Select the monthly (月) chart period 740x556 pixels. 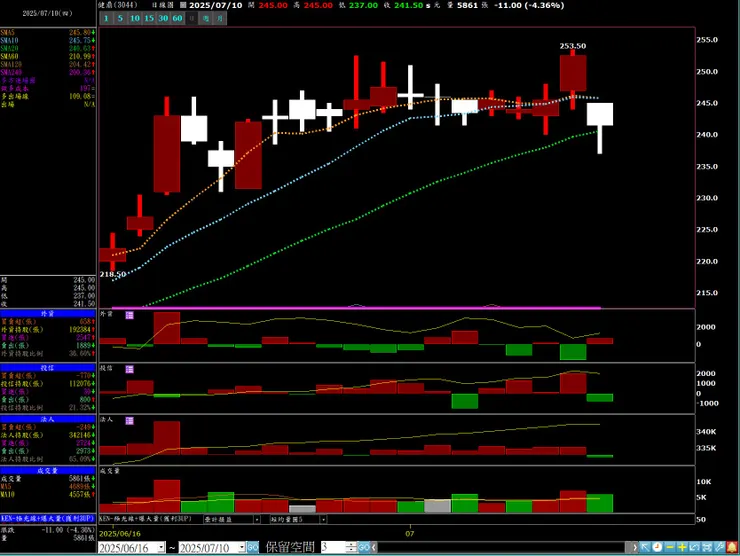point(220,18)
